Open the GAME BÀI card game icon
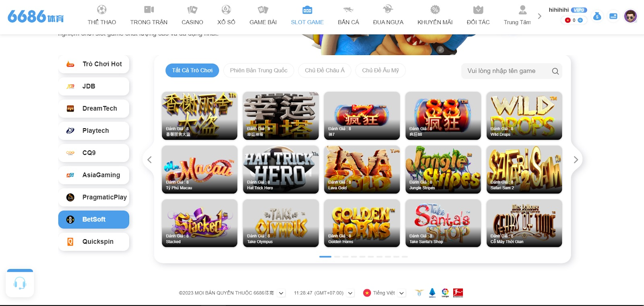Viewport: 644px width, 306px height. (263, 10)
